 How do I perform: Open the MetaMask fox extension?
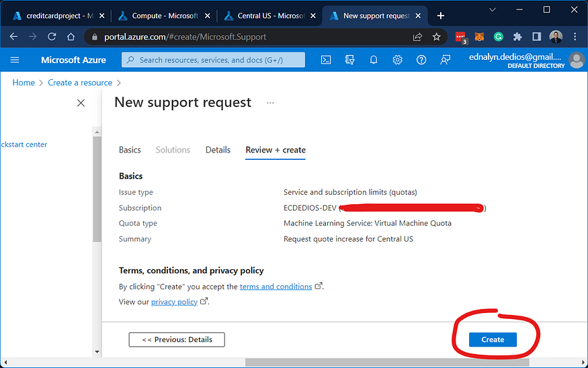(479, 37)
